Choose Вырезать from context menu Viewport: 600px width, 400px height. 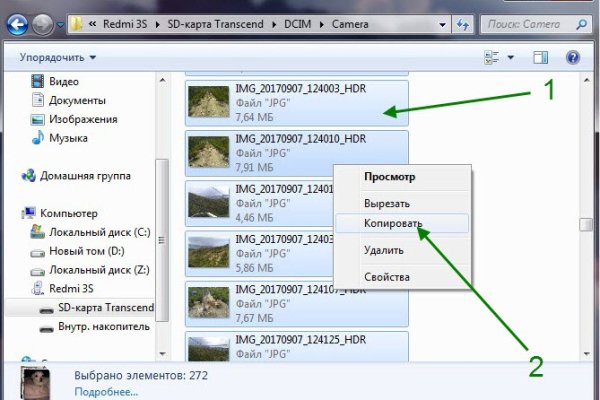pos(388,201)
